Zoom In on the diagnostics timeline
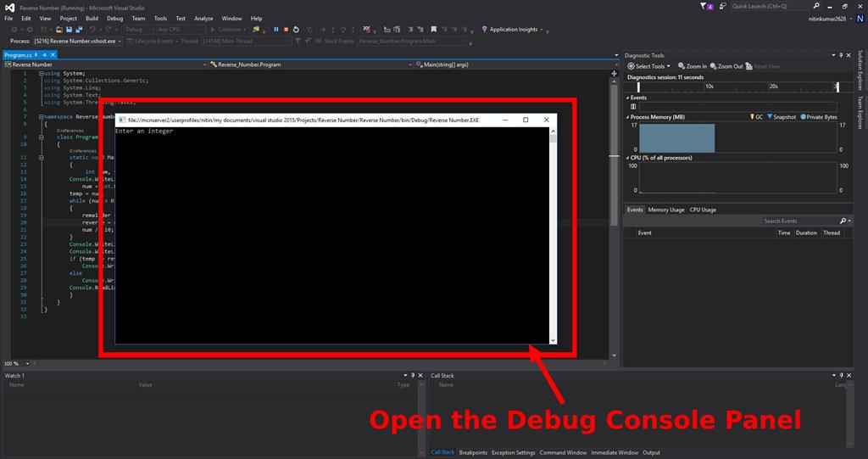The height and width of the screenshot is (459, 868). (693, 66)
